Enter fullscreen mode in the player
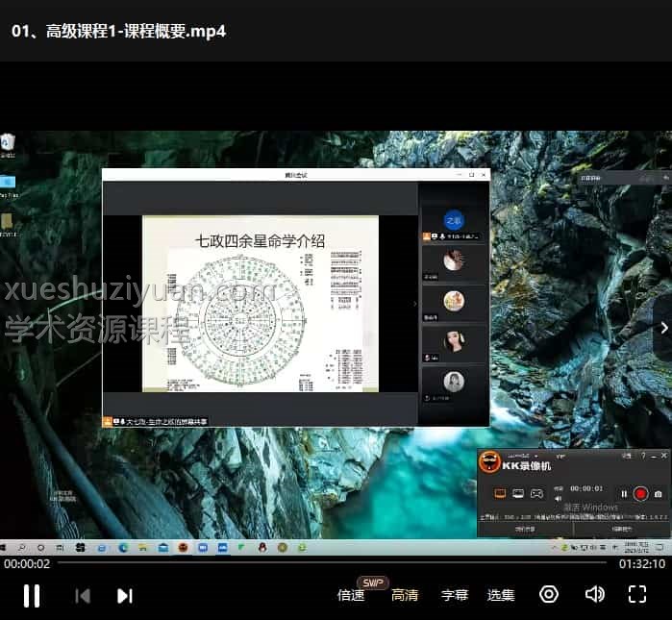The image size is (672, 620). click(x=637, y=594)
